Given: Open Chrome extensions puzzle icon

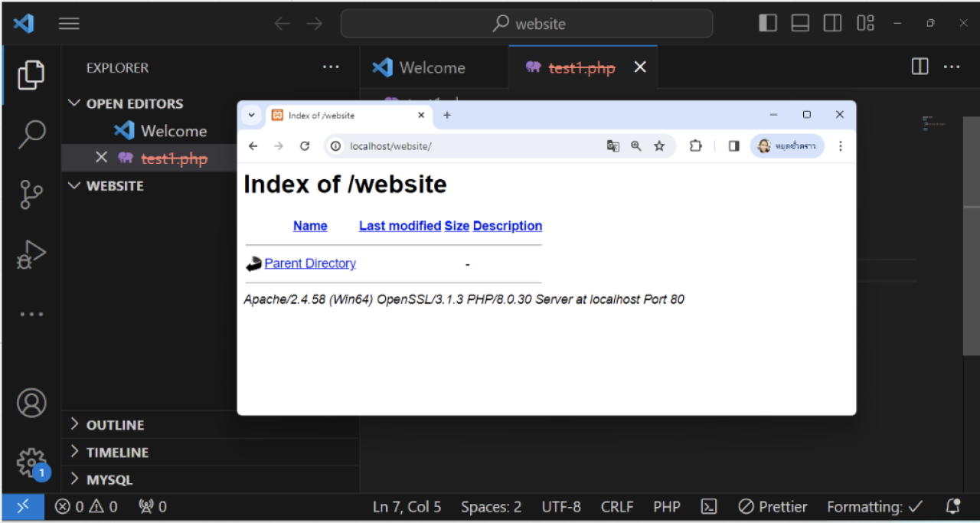Looking at the screenshot, I should [695, 146].
